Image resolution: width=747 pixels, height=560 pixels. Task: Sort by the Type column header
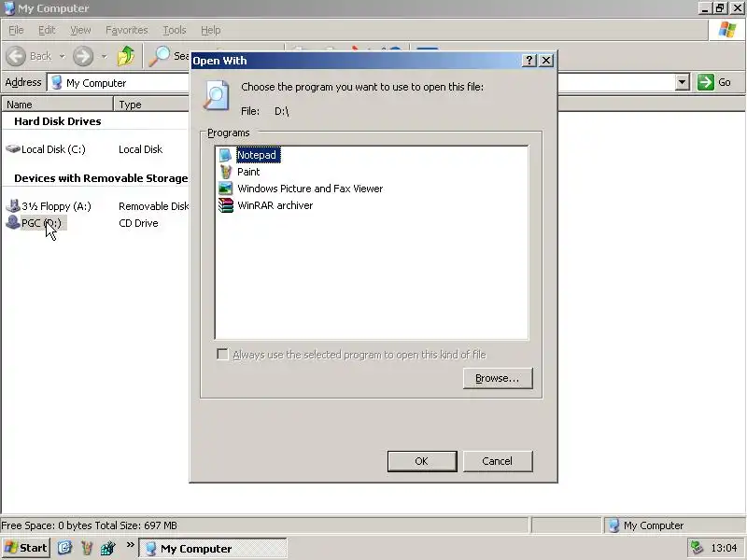click(x=151, y=105)
